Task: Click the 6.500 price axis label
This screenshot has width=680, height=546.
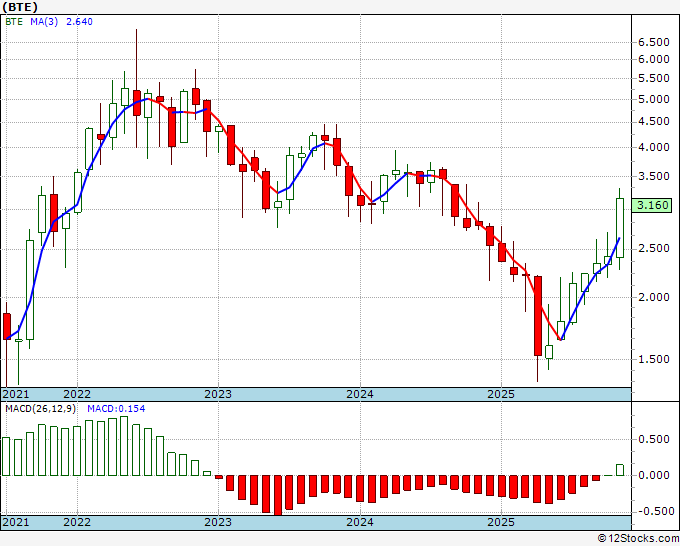Action: click(x=654, y=43)
